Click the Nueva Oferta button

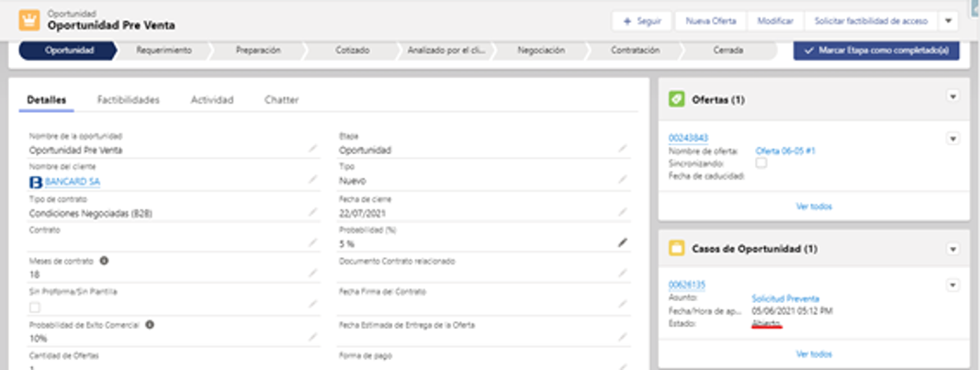click(x=711, y=20)
